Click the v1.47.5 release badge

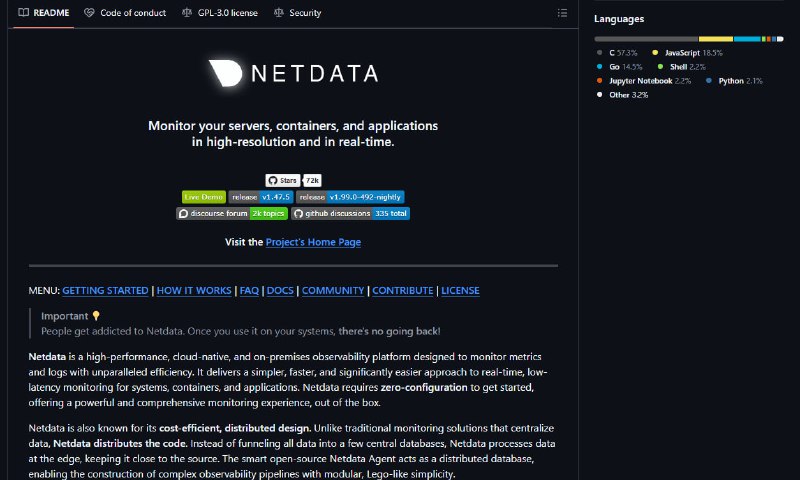pos(261,197)
